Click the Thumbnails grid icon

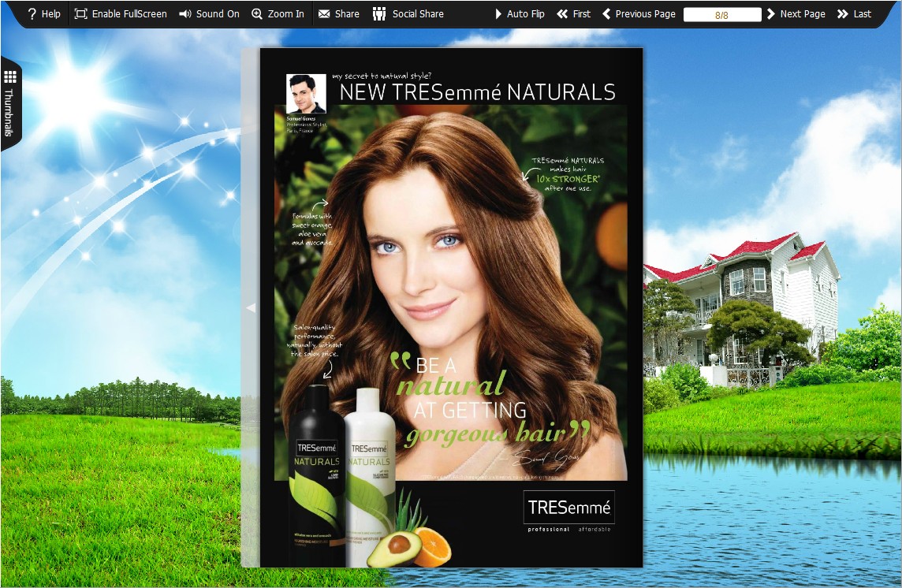click(x=9, y=76)
